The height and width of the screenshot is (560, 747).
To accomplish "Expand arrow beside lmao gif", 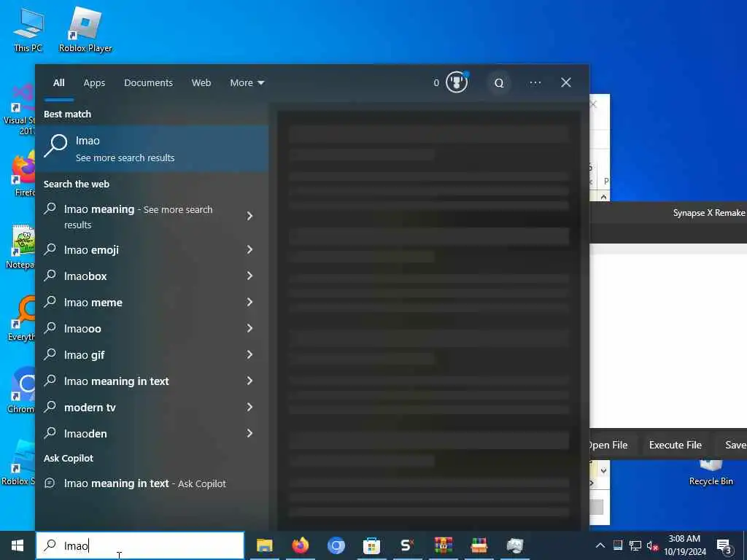I will (249, 354).
